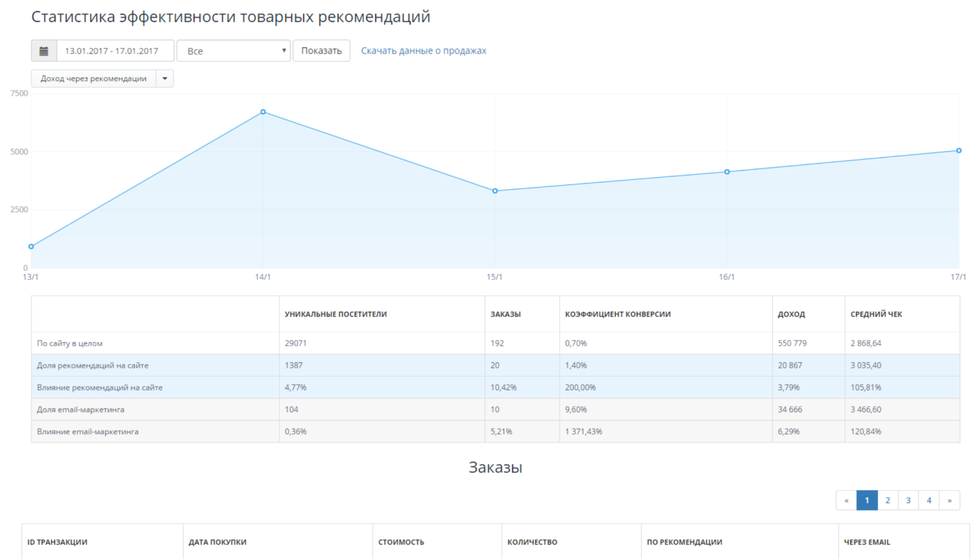Screen dimensions: 980x559
Task: Go to page 2 of Заказы pagination
Action: coord(887,499)
